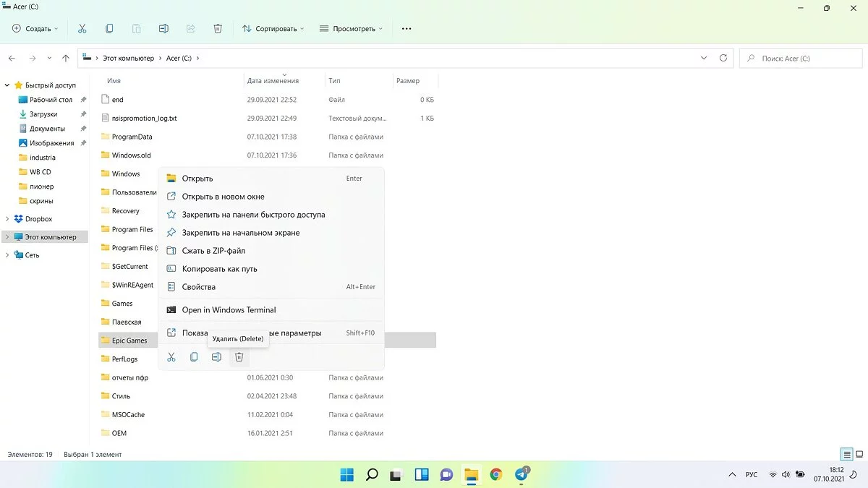Click the toolbar Cut scissors icon
Screen dimensions: 868x488
pyautogui.click(x=82, y=29)
